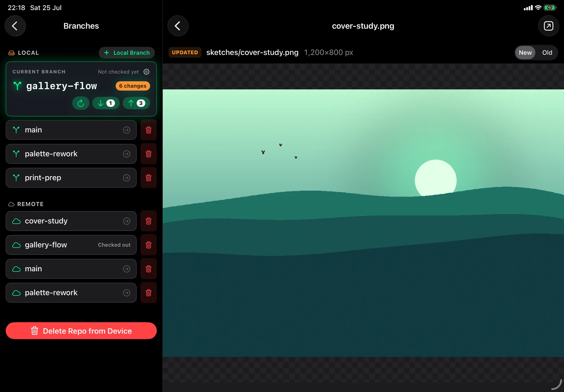View the 6 changes badge
564x392 pixels.
tap(133, 86)
